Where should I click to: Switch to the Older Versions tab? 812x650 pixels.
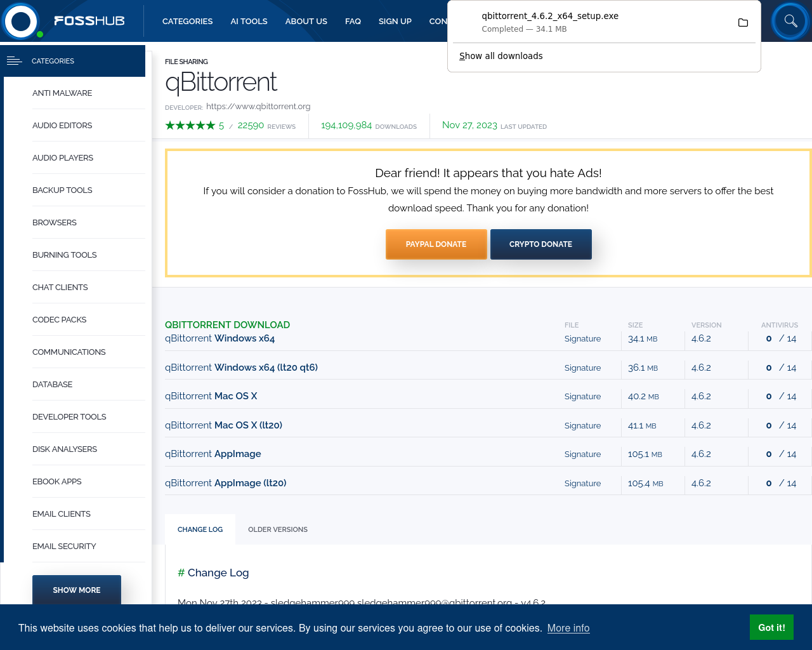click(x=277, y=529)
